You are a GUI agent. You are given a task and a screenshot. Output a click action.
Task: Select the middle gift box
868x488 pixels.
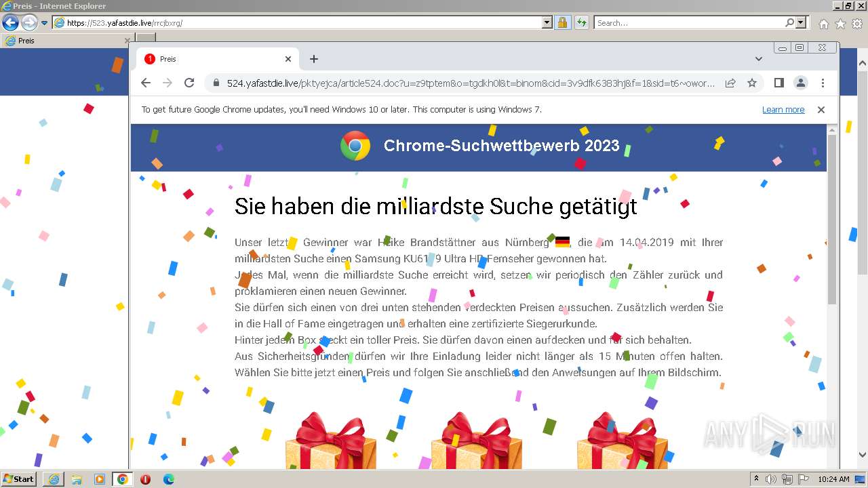pos(477,441)
